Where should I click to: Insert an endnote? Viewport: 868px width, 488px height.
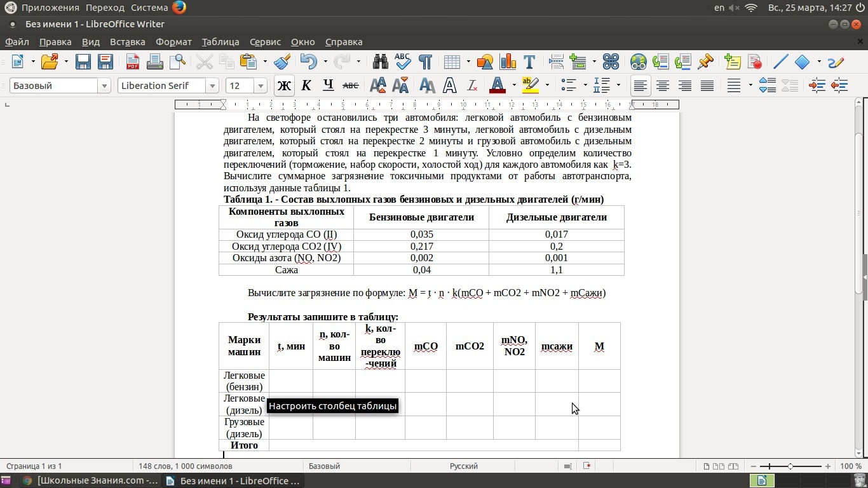(683, 62)
